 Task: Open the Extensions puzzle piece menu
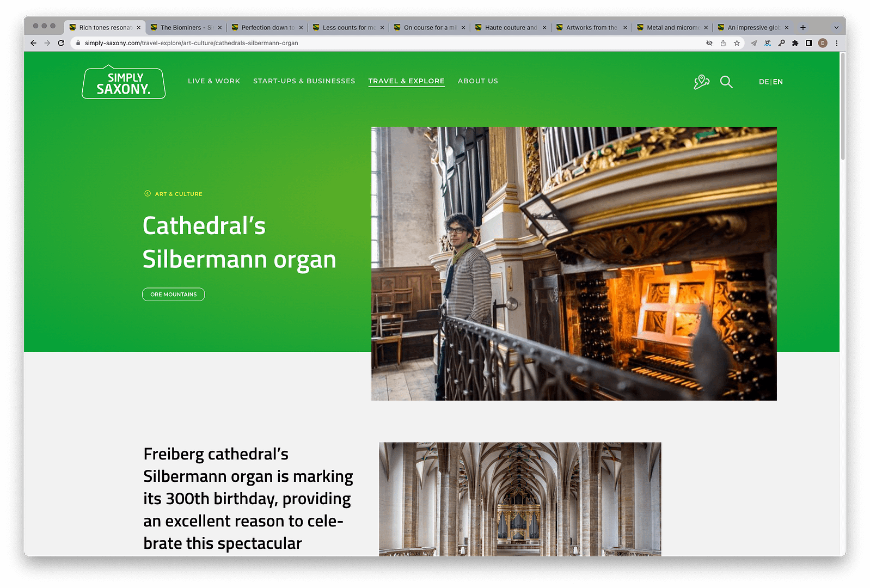tap(795, 43)
